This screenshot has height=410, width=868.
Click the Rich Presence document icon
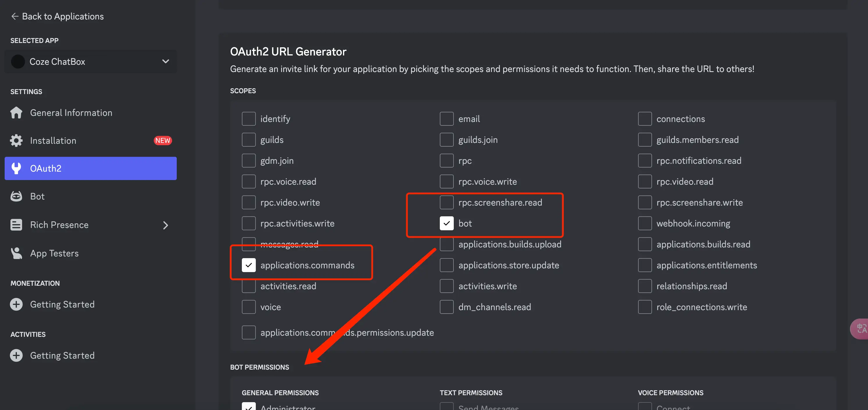[x=16, y=224]
